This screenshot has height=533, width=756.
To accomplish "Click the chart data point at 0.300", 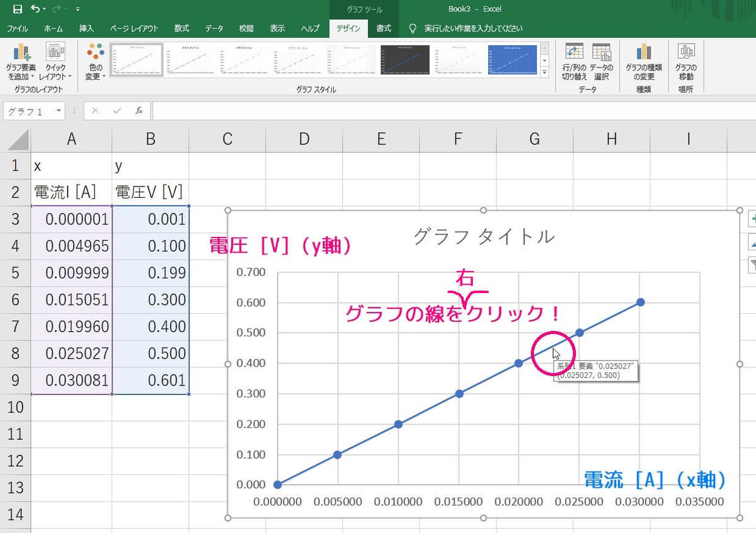I will point(459,394).
